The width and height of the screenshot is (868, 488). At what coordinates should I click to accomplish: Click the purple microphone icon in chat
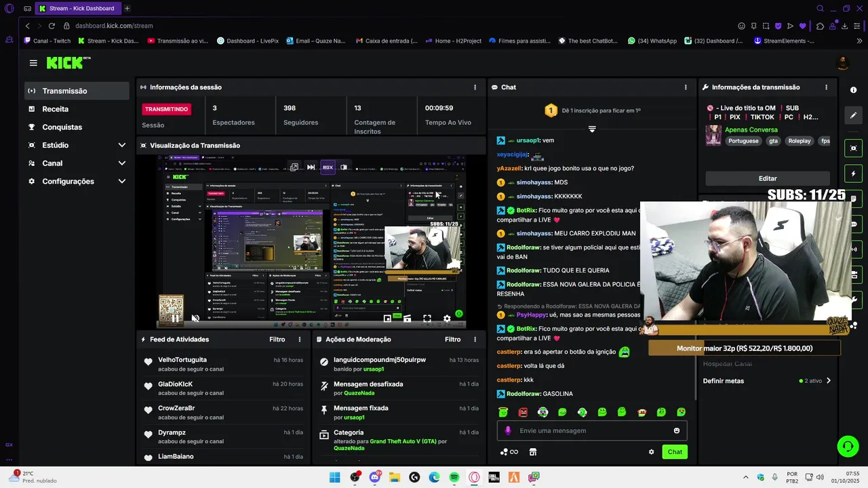coord(508,430)
